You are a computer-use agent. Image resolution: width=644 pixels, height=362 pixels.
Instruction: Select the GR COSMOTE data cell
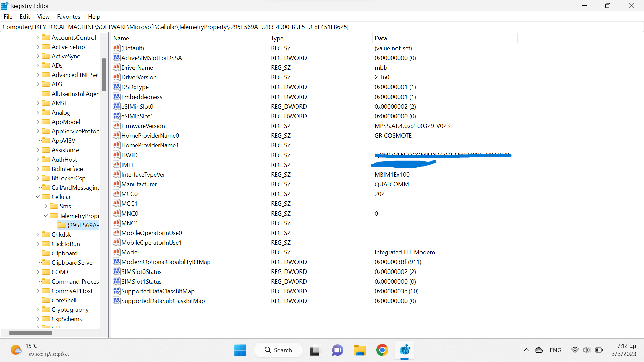(393, 135)
